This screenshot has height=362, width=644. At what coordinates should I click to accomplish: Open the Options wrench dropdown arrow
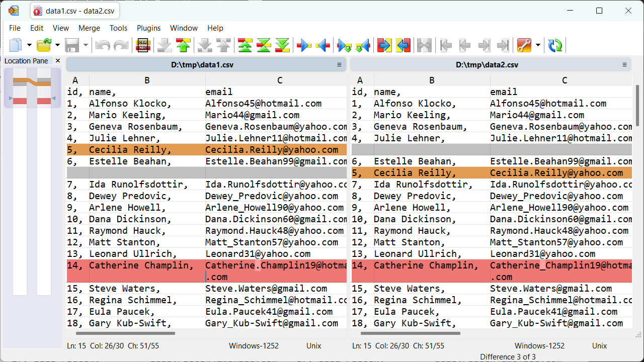point(538,46)
